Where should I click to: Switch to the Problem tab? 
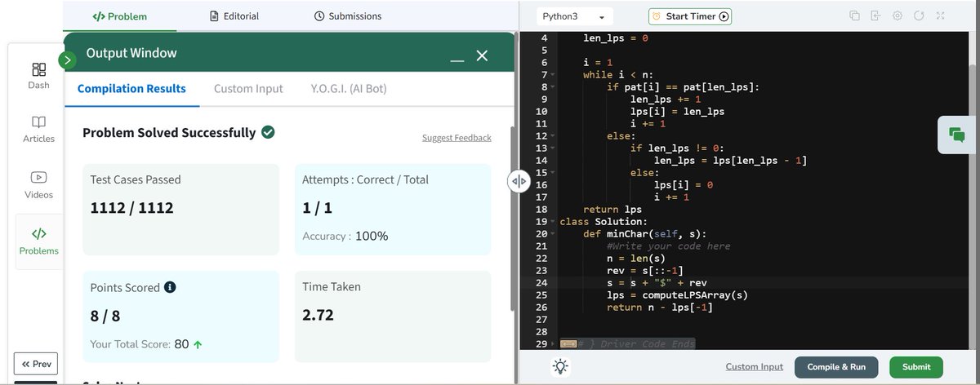tap(120, 15)
